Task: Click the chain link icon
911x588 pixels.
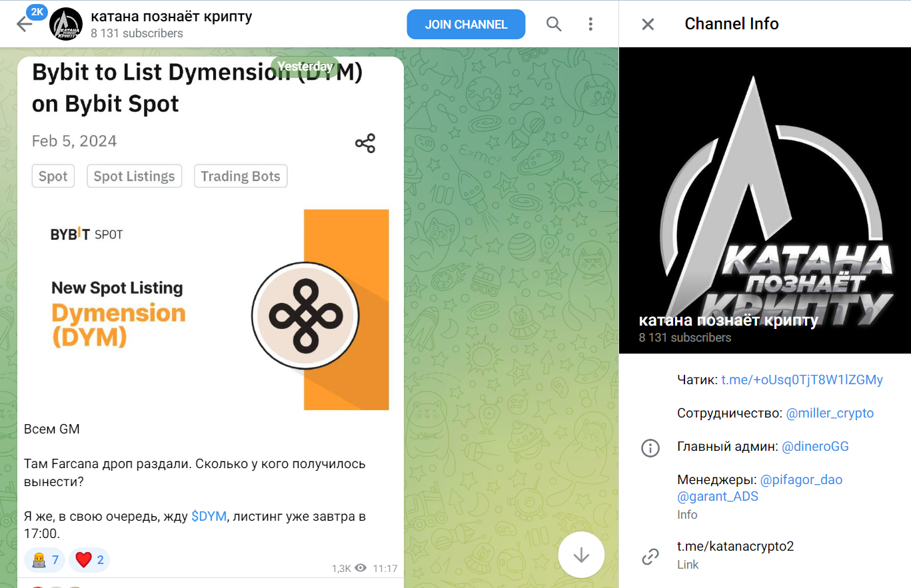Action: (x=650, y=556)
